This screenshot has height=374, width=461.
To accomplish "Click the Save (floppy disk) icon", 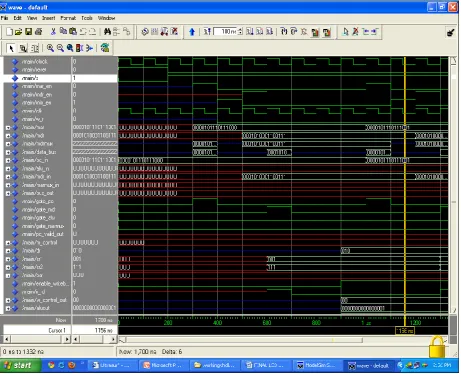I will click(x=29, y=32).
